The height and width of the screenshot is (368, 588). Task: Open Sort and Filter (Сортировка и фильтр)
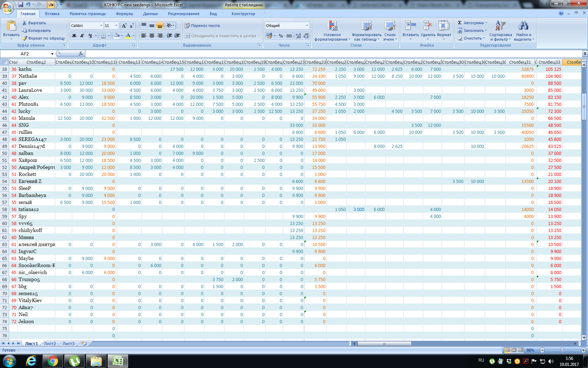click(x=500, y=27)
